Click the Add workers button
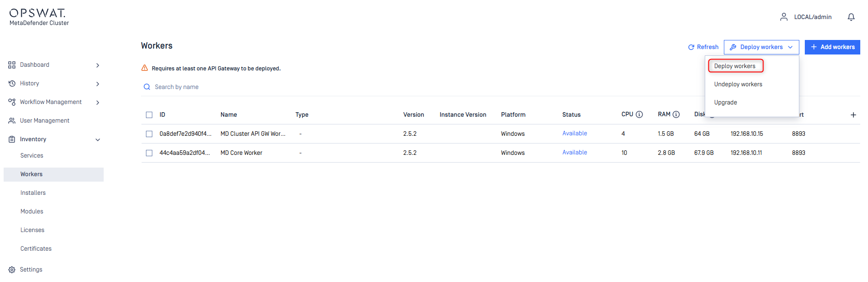868x282 pixels. tap(832, 47)
